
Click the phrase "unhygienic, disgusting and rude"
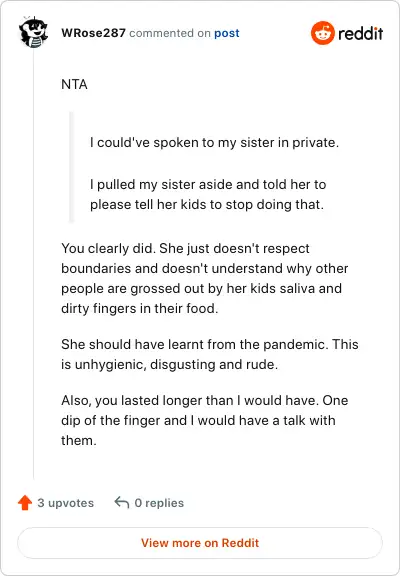pos(175,364)
